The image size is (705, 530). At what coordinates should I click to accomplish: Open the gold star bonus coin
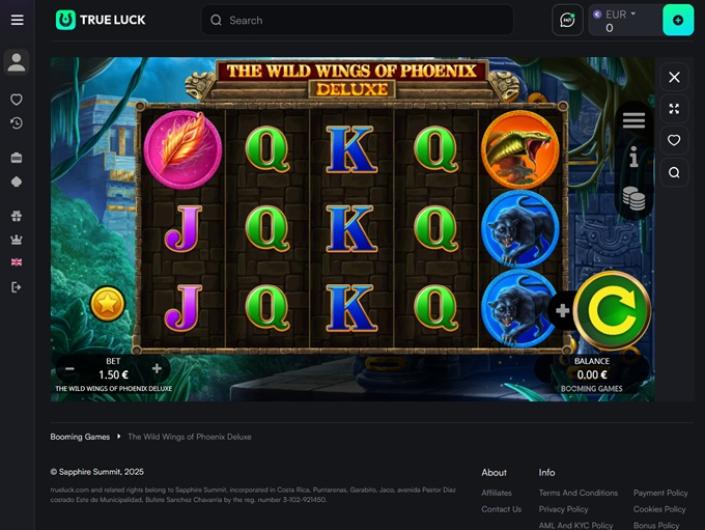tap(107, 304)
